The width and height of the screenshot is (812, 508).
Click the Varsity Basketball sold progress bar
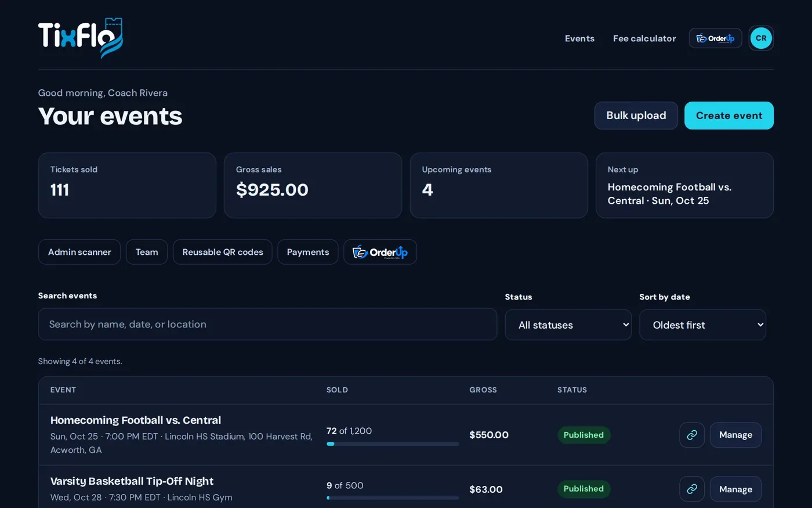tap(393, 498)
